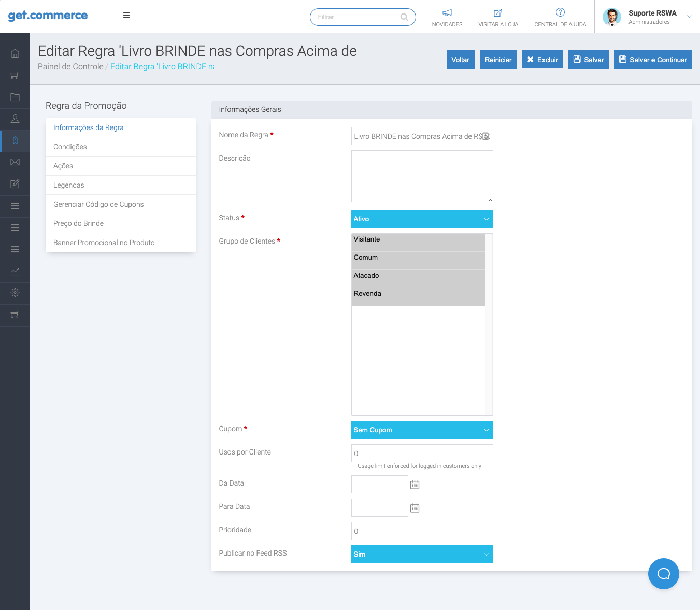Open the Da Data calendar picker
The image size is (700, 610).
[x=415, y=485]
